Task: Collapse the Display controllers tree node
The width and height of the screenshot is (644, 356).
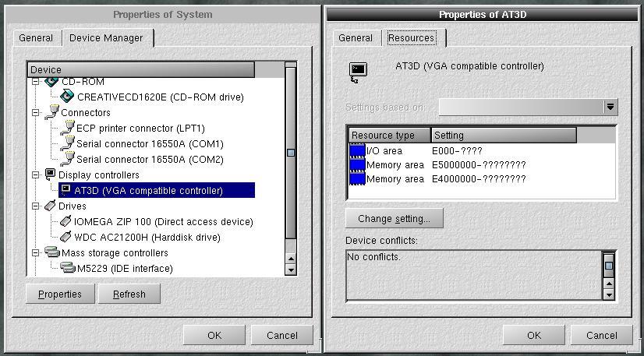Action: pos(35,174)
